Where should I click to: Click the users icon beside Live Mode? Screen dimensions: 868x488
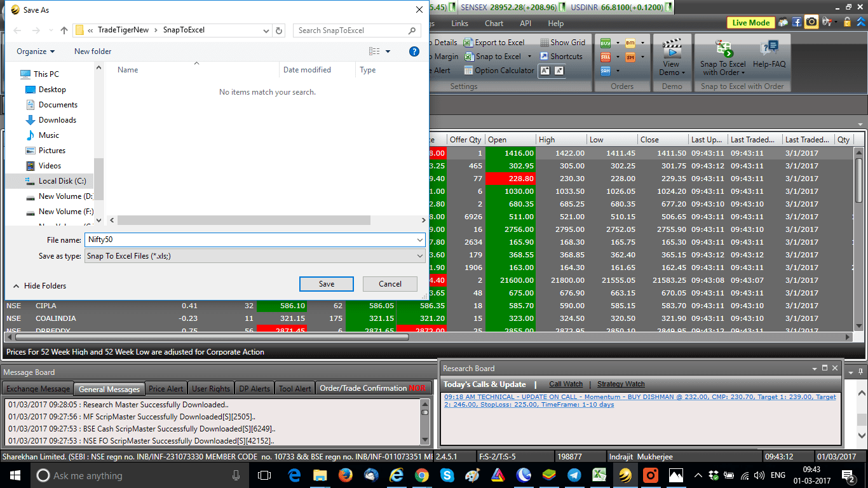tap(783, 22)
